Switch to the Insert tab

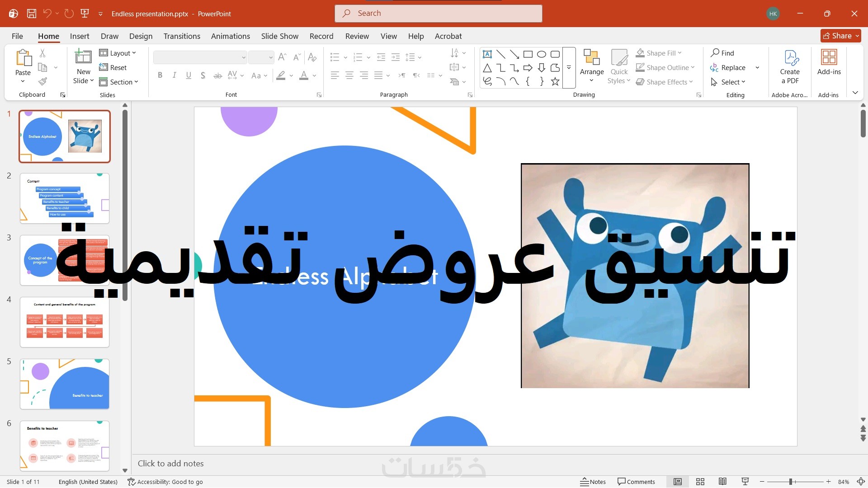(80, 36)
